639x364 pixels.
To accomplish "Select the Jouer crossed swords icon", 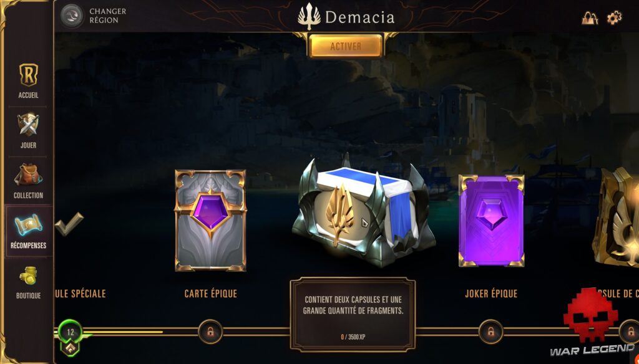I will tap(29, 125).
